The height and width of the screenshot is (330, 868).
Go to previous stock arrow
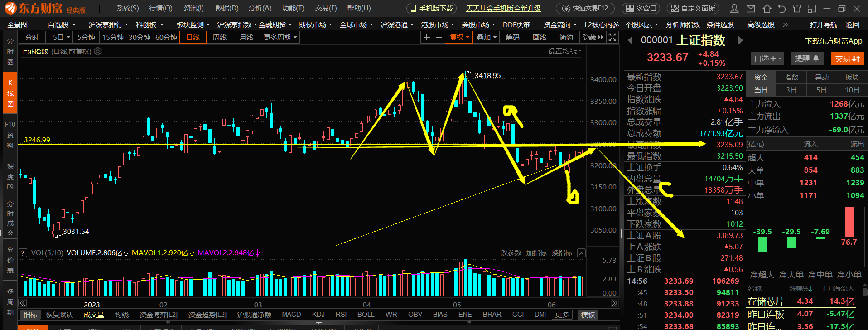[630, 40]
